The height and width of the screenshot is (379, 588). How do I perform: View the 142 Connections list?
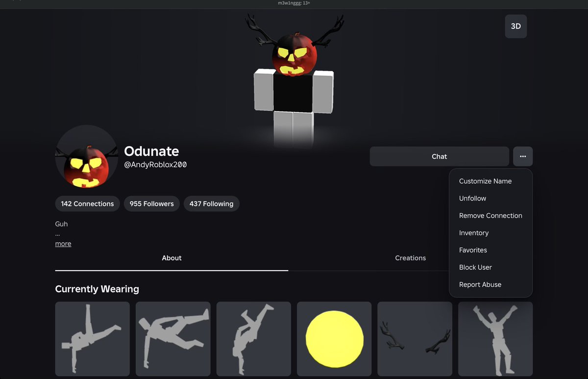[x=87, y=203]
